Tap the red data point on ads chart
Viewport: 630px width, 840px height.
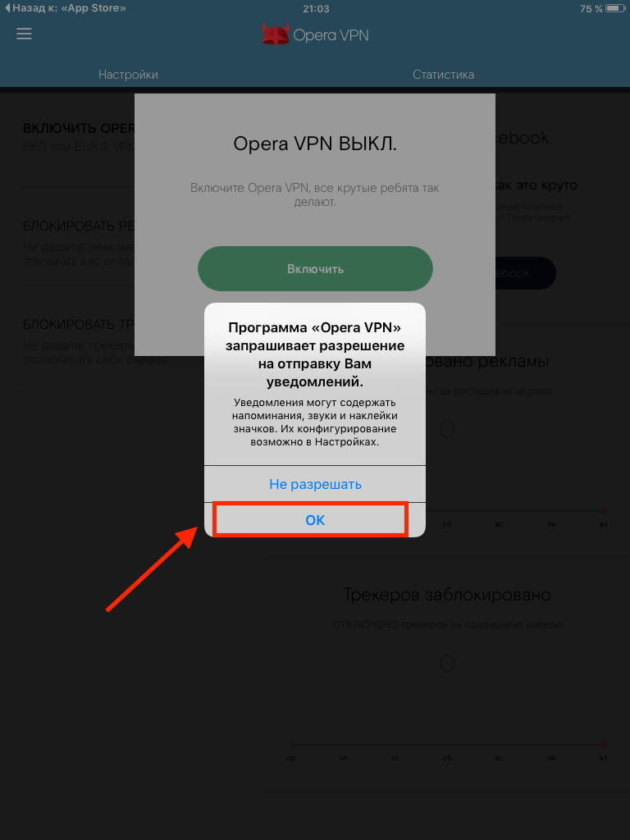point(604,510)
